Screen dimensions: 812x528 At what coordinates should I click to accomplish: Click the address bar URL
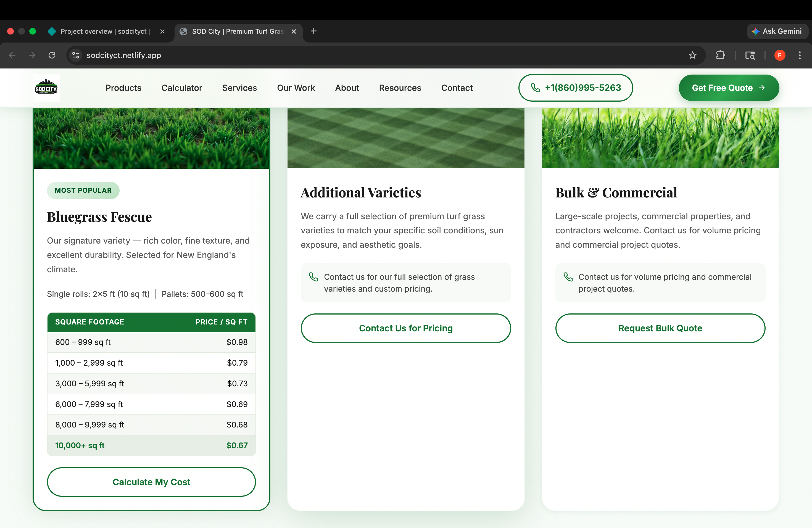[124, 55]
